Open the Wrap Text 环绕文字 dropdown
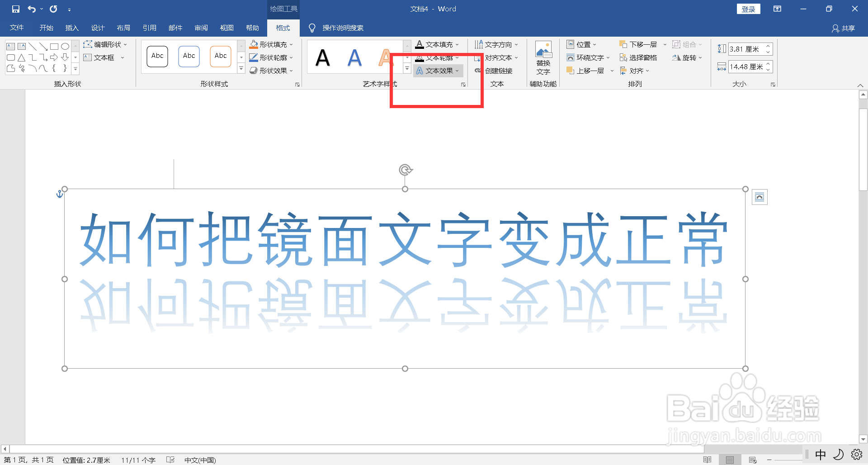The width and height of the screenshot is (868, 465). pos(588,57)
